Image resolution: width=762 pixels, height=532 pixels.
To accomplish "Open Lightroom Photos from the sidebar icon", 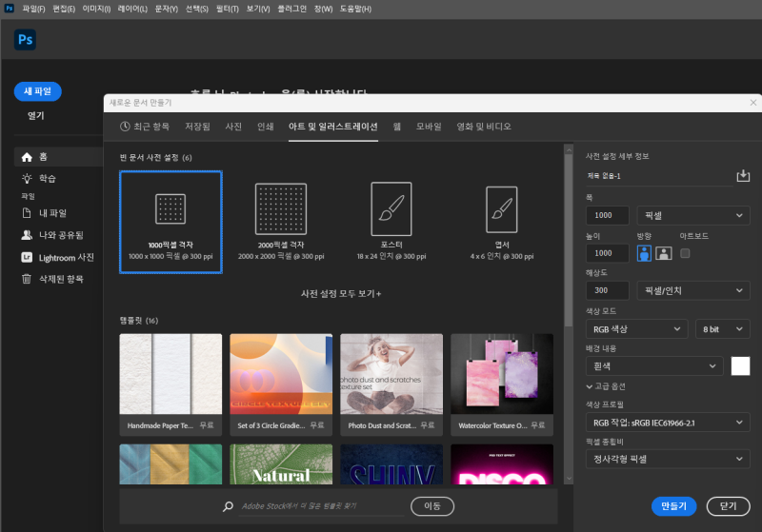I will [27, 257].
